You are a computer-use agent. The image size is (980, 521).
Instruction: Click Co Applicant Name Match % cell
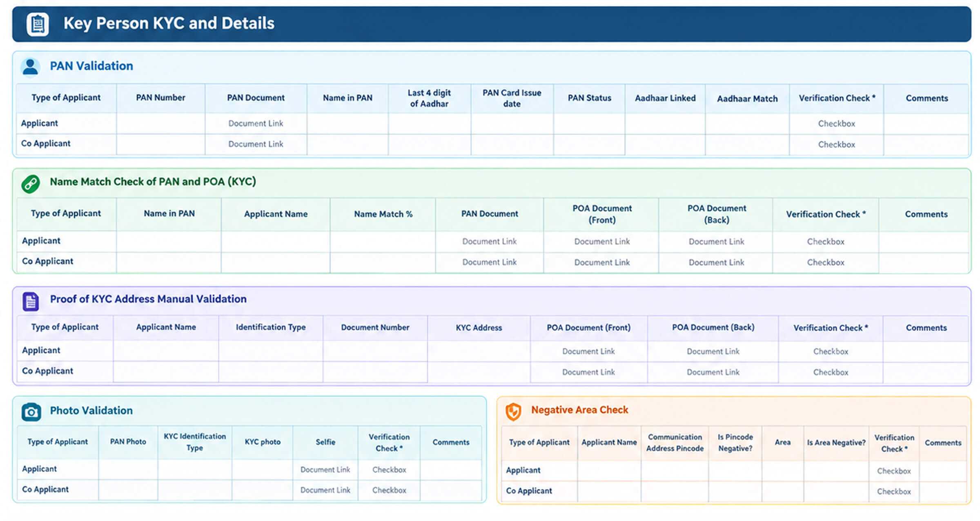383,263
